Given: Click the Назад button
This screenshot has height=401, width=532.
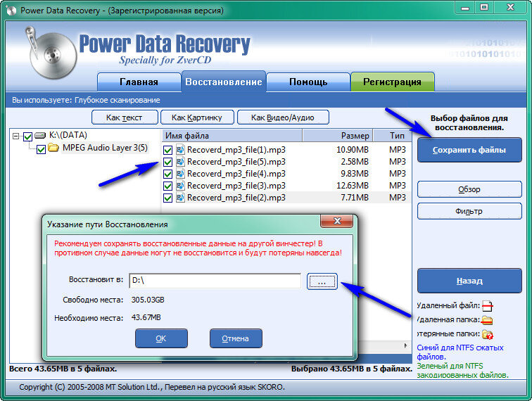Looking at the screenshot, I should pos(469,281).
